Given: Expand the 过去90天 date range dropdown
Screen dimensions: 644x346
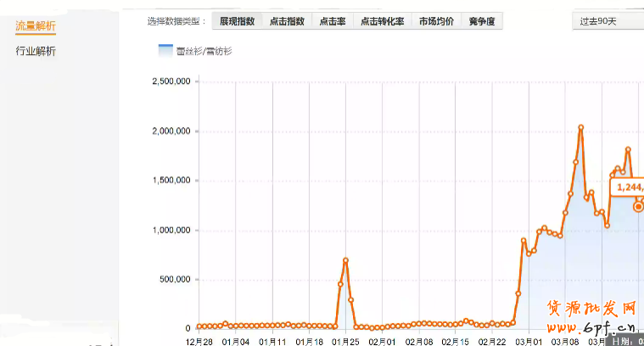Looking at the screenshot, I should (607, 21).
